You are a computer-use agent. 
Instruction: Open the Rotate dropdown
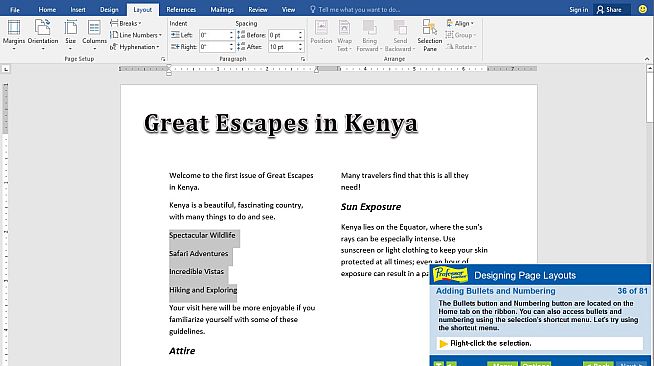[x=461, y=47]
